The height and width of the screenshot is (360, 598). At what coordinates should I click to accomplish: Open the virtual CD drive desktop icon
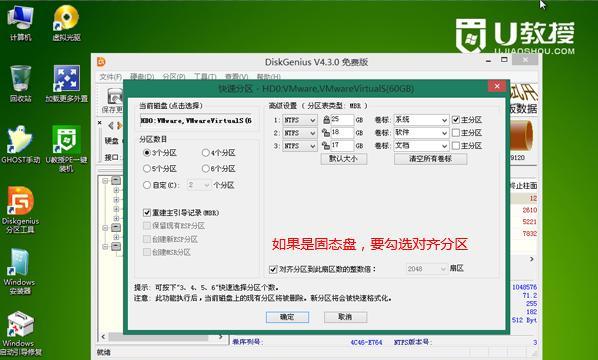(66, 23)
